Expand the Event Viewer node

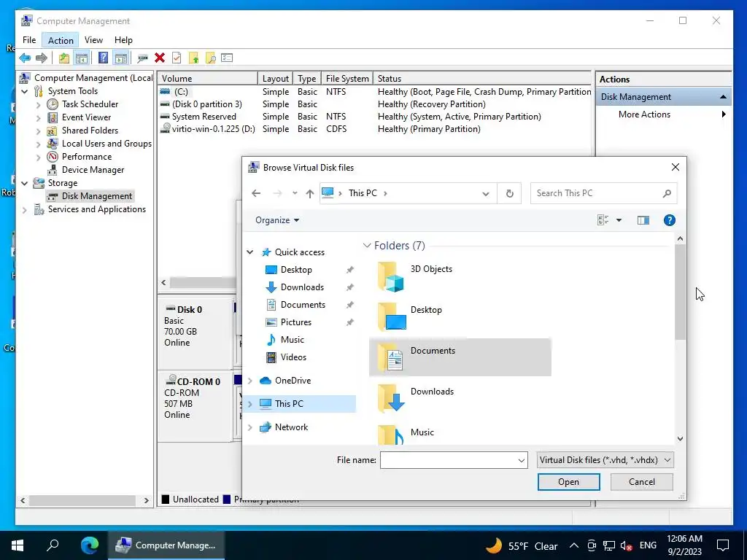coord(39,117)
